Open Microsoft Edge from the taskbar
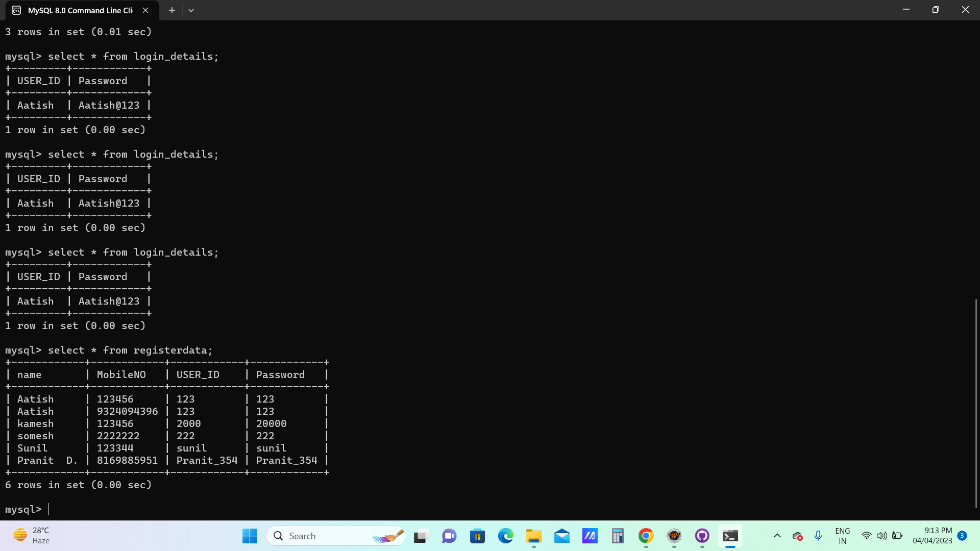Viewport: 980px width, 551px height. coord(505,536)
